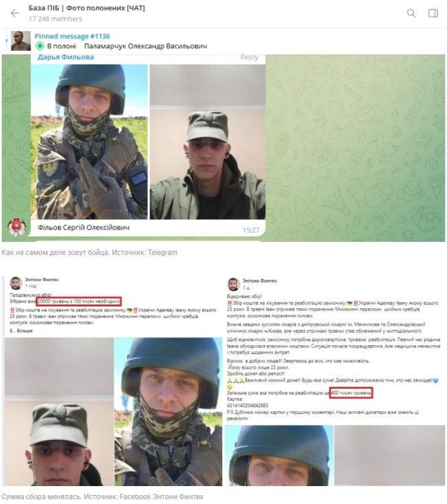This screenshot has height=504, width=447.
Task: Open the selfie photo with green cap
Action: (x=208, y=142)
